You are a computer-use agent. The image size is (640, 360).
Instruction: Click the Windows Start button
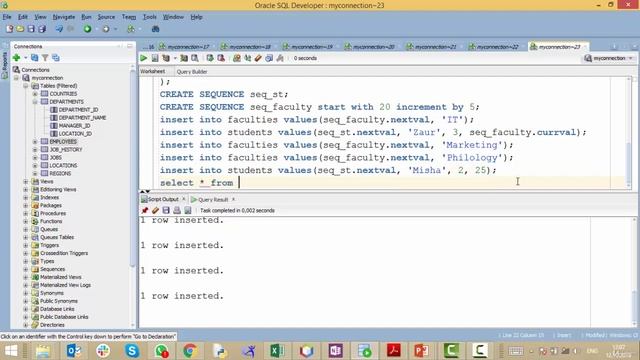[x=11, y=351]
